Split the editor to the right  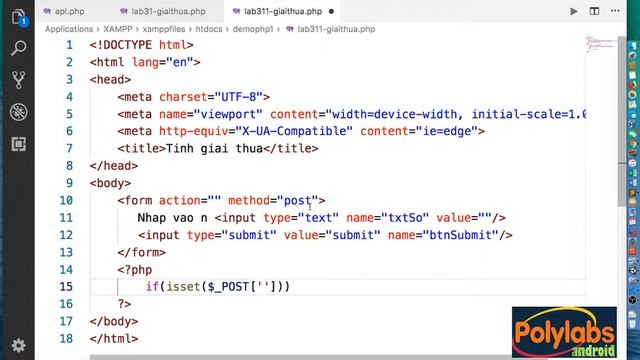594,11
